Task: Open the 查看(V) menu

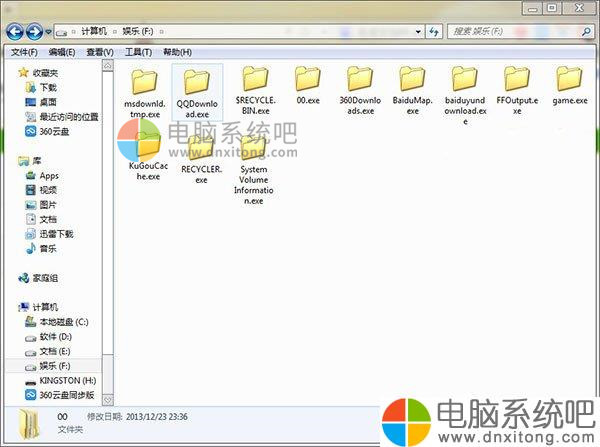Action: 99,52
